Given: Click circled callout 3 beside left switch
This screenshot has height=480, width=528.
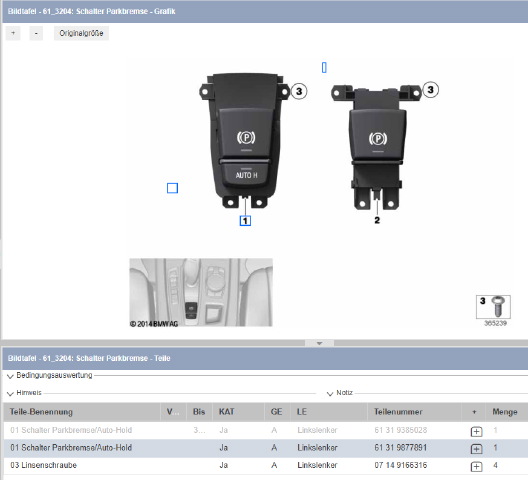Looking at the screenshot, I should pos(299,91).
